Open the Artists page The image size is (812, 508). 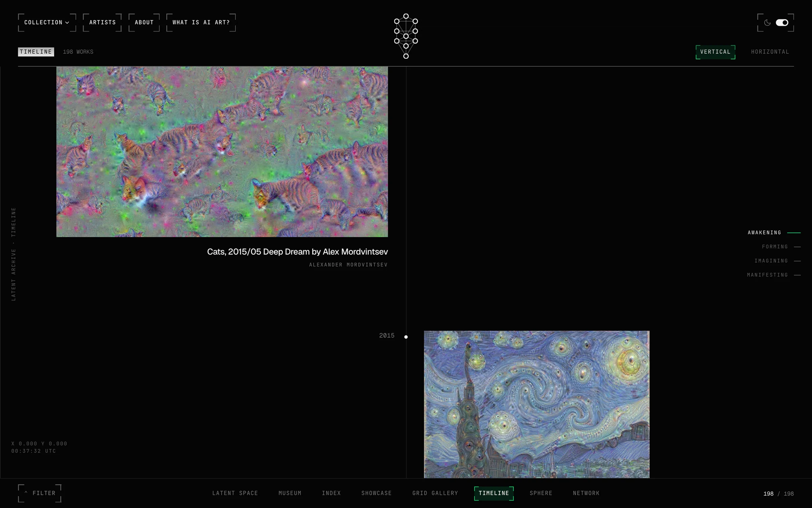pyautogui.click(x=102, y=23)
